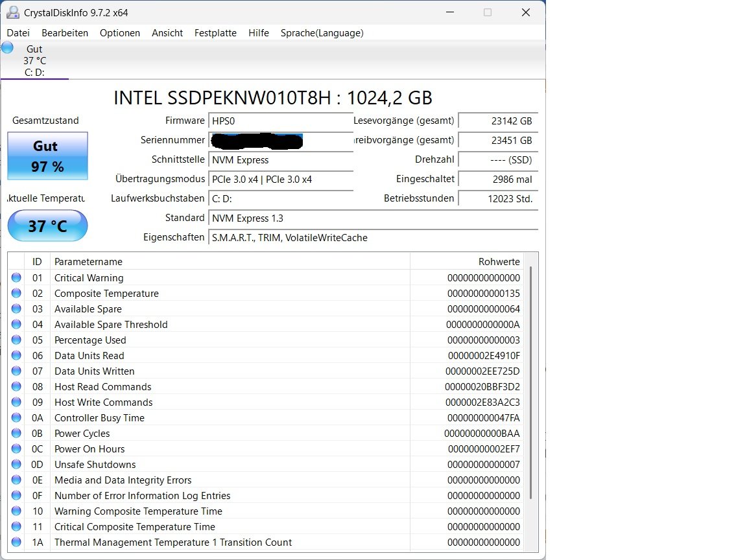747x560 pixels.
Task: Click the status orb for Critical Composite Temperature Time
Action: (x=16, y=526)
